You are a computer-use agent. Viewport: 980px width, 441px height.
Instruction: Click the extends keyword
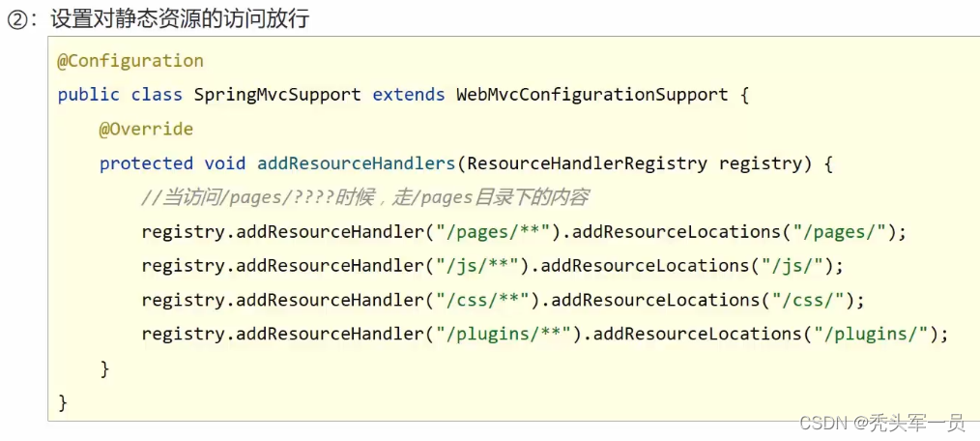pyautogui.click(x=409, y=95)
